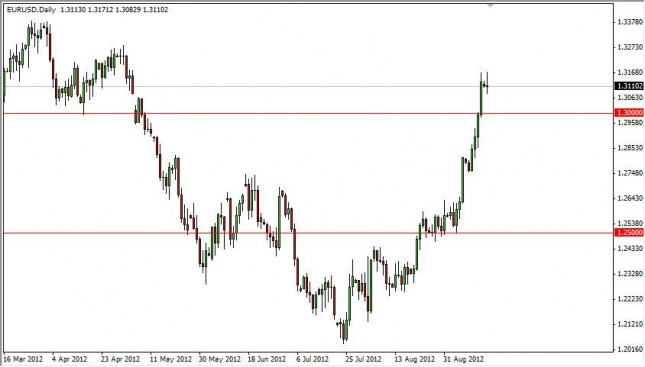Click the 1.32730 price axis label
645x367 pixels.
pyautogui.click(x=630, y=47)
